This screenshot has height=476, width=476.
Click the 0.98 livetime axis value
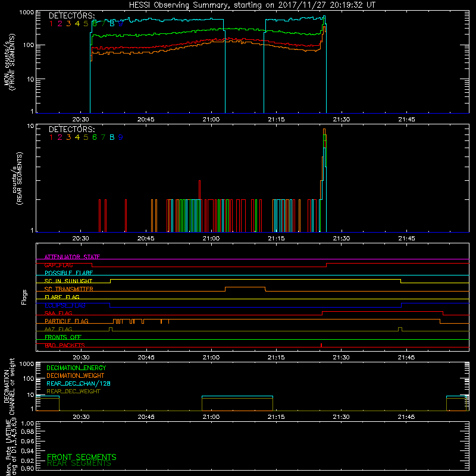point(27,432)
